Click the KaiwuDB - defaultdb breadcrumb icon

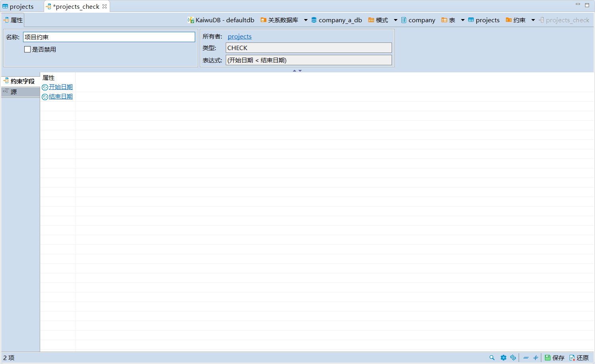pyautogui.click(x=191, y=20)
